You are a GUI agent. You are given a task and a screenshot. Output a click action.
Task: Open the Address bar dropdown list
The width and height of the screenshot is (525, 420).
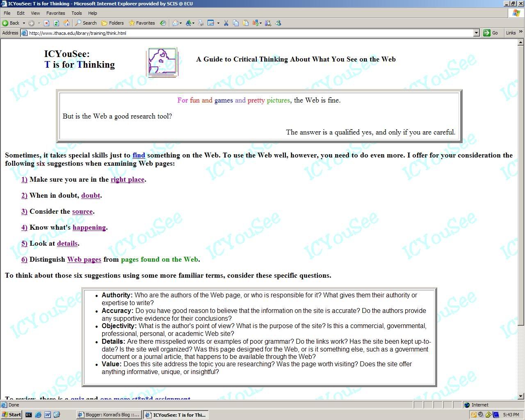point(476,33)
